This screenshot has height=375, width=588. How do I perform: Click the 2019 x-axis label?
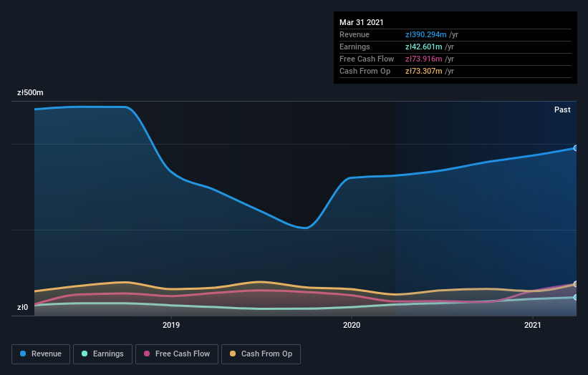pyautogui.click(x=171, y=325)
